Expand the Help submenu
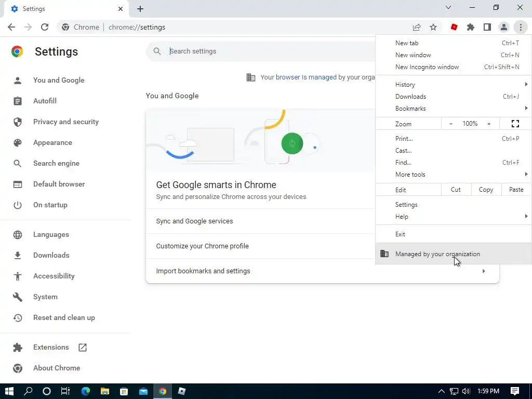 454,217
